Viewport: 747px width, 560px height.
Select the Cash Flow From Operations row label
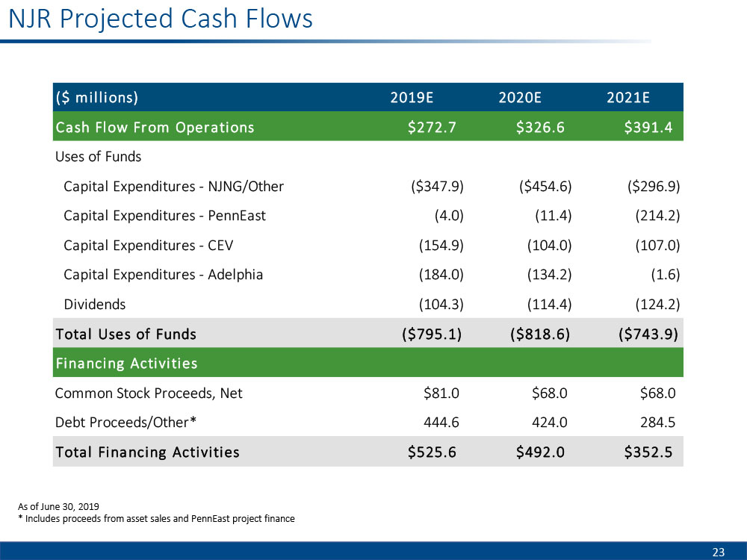(x=155, y=127)
